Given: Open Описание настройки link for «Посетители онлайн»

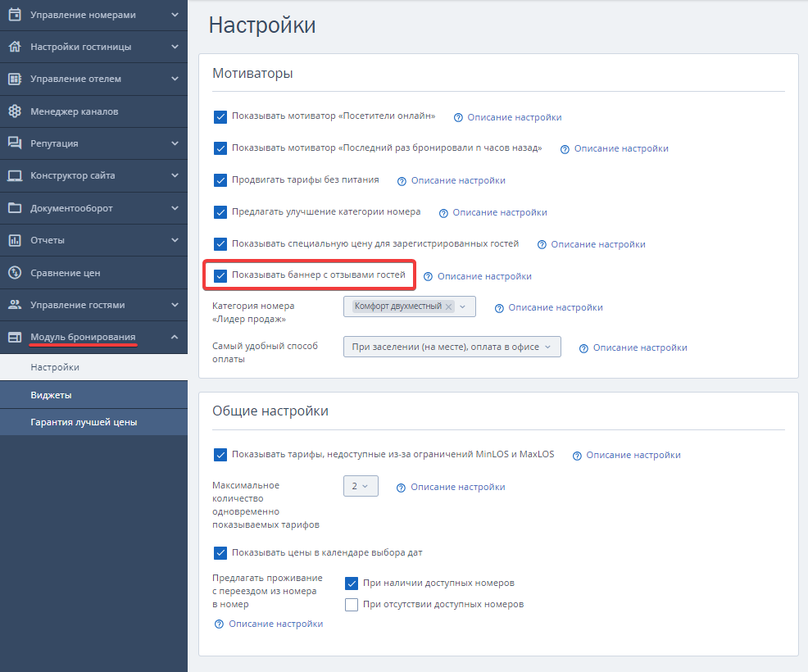Looking at the screenshot, I should coord(515,117).
